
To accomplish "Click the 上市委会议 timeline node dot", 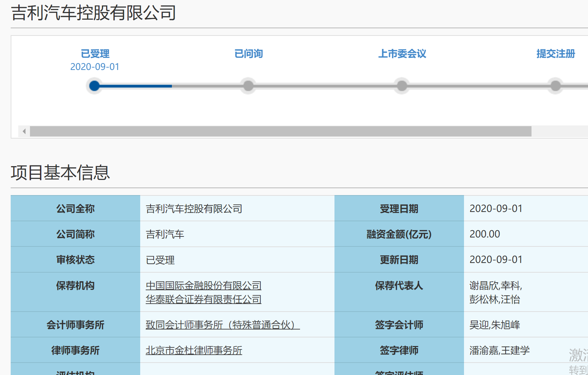I will tap(402, 86).
